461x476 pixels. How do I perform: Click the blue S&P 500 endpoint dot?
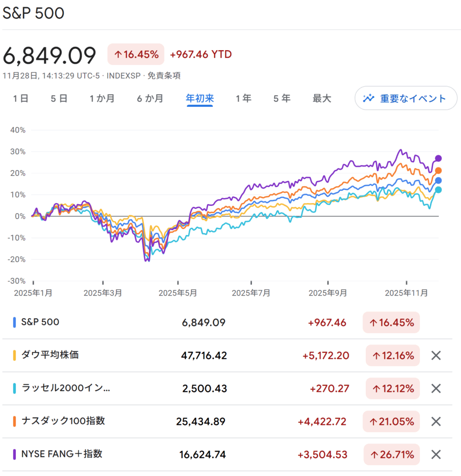(x=438, y=180)
